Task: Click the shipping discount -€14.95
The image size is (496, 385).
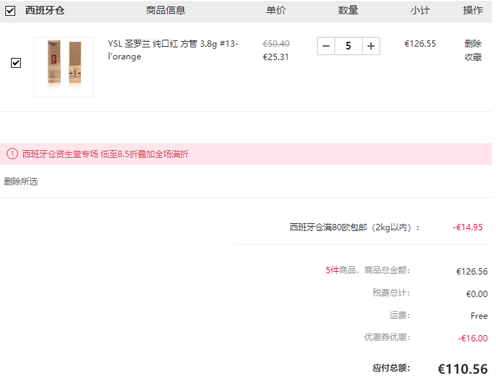Action: 467,227
